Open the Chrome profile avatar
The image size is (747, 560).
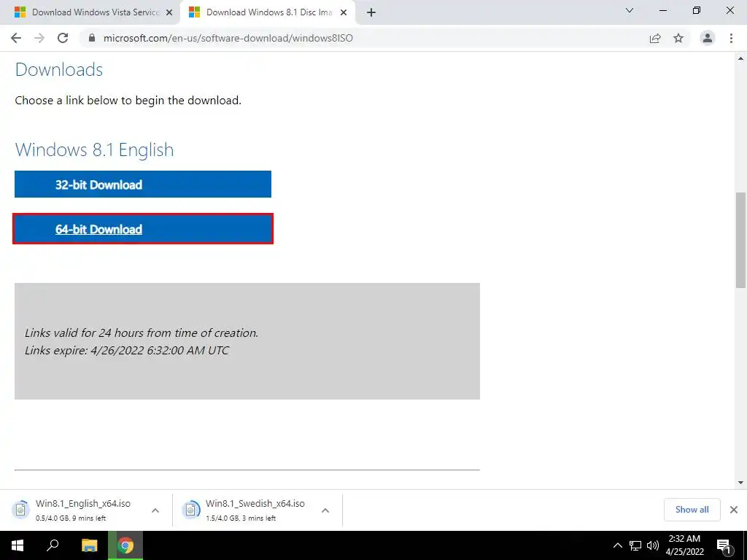coord(708,38)
